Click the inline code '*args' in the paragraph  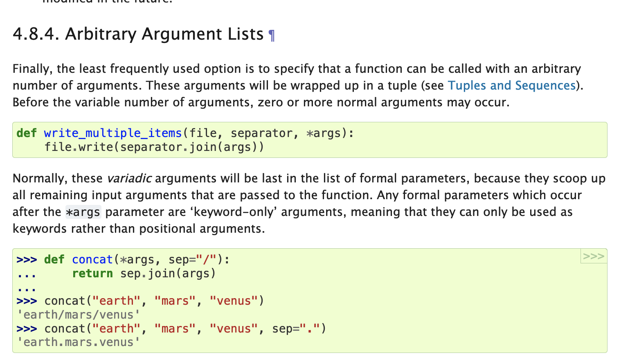pos(83,212)
